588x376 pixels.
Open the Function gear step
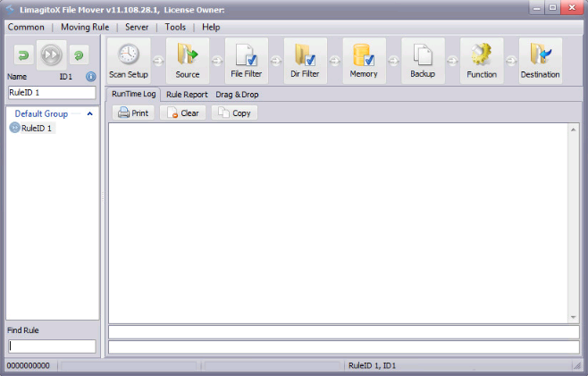pyautogui.click(x=482, y=61)
